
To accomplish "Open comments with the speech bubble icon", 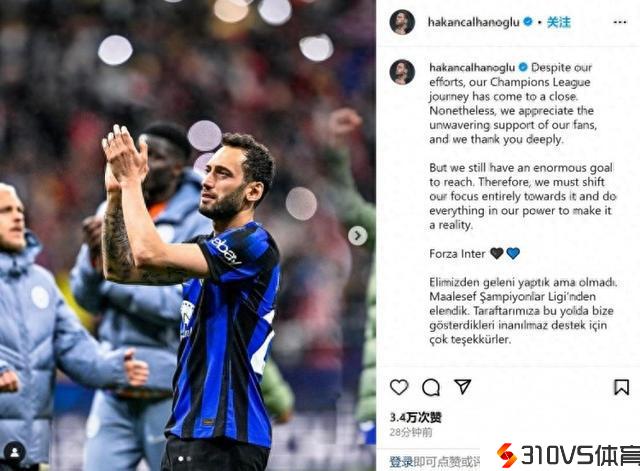I will (431, 387).
